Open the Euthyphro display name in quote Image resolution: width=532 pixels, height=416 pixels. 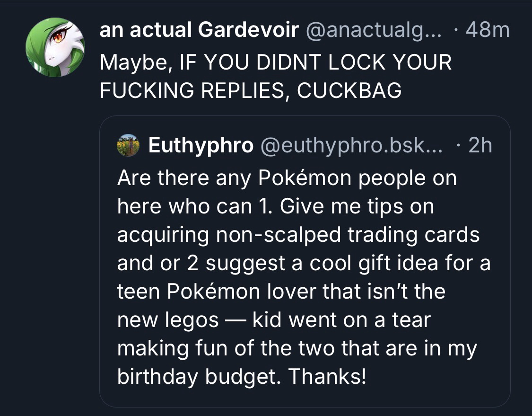coord(201,145)
